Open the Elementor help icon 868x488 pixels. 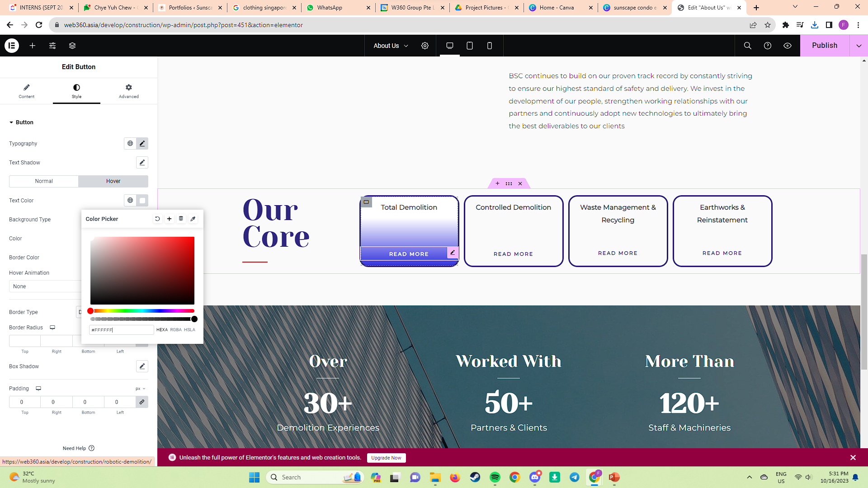coord(768,46)
